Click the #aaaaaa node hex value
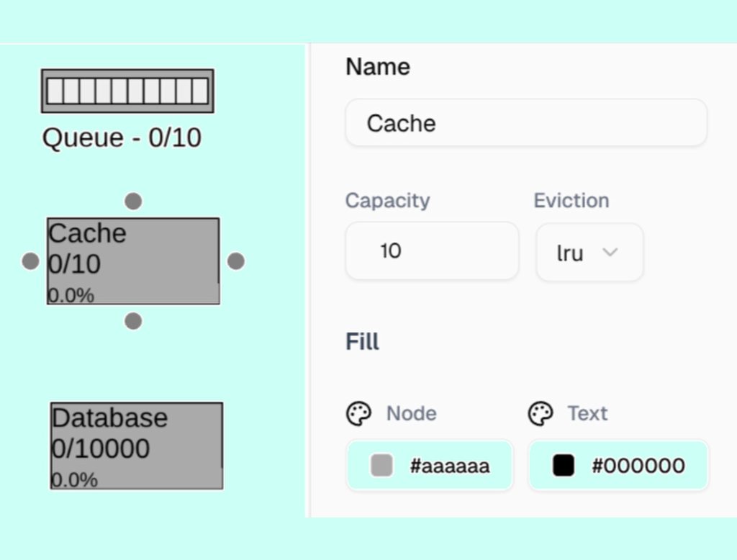This screenshot has width=737, height=560. tap(450, 466)
